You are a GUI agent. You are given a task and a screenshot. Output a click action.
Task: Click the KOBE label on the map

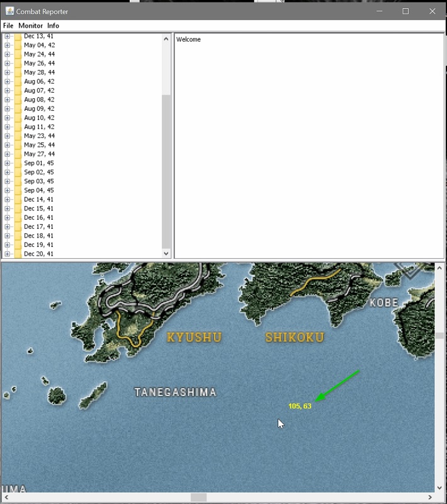384,302
